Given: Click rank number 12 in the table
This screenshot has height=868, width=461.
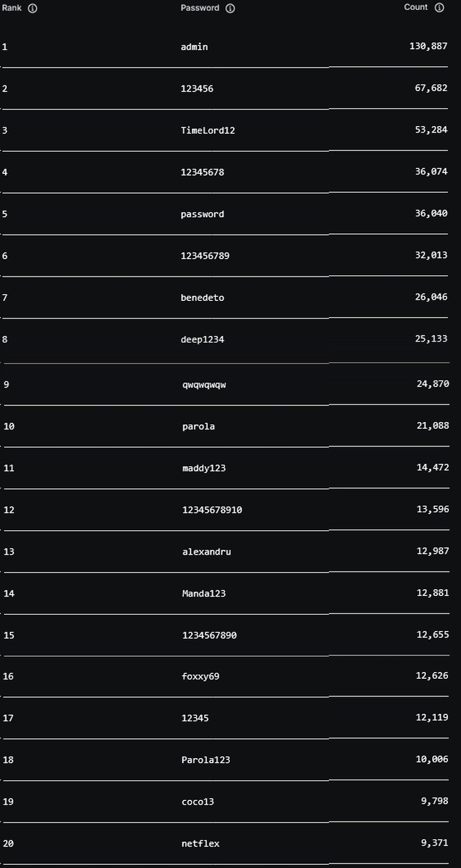Looking at the screenshot, I should click(x=9, y=510).
